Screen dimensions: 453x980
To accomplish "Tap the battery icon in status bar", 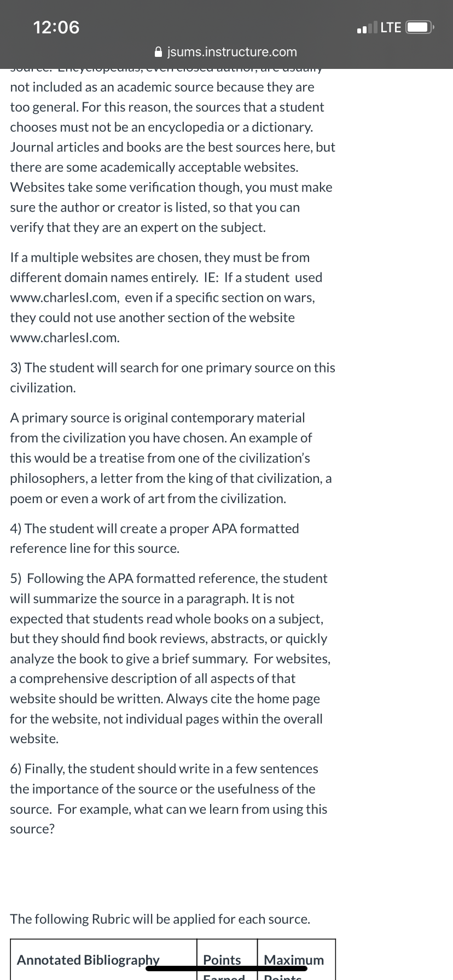I will pyautogui.click(x=421, y=27).
